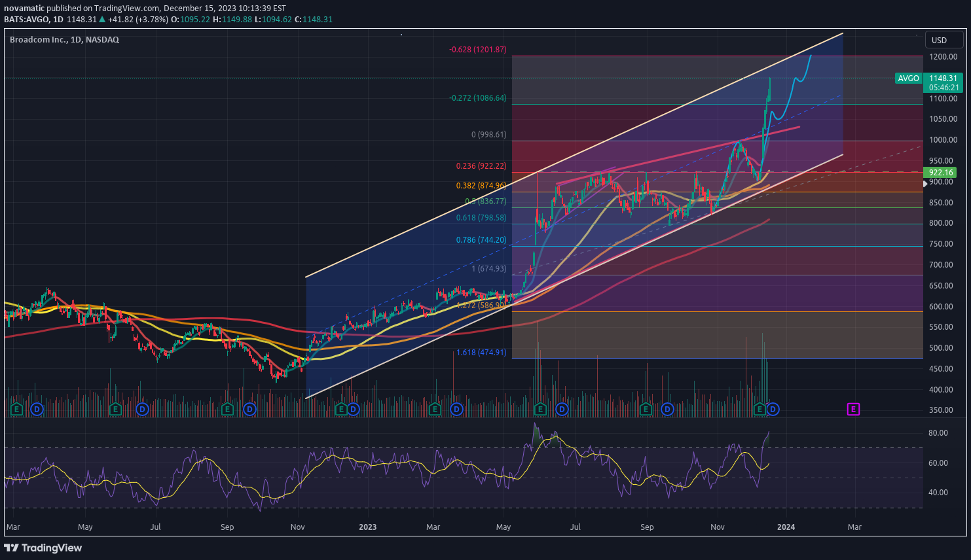Click the purple upcoming earnings E marker
The width and height of the screenshot is (971, 560).
click(853, 410)
